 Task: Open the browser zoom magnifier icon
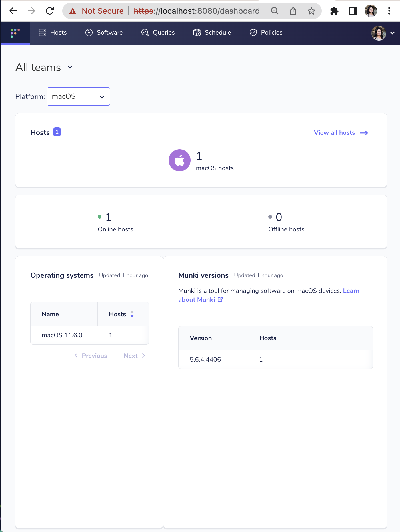click(x=275, y=11)
